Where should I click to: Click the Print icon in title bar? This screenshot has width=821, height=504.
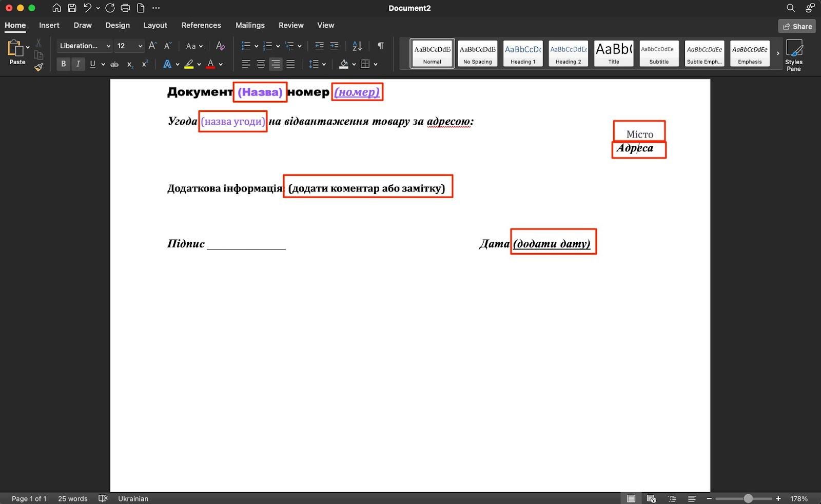[125, 8]
